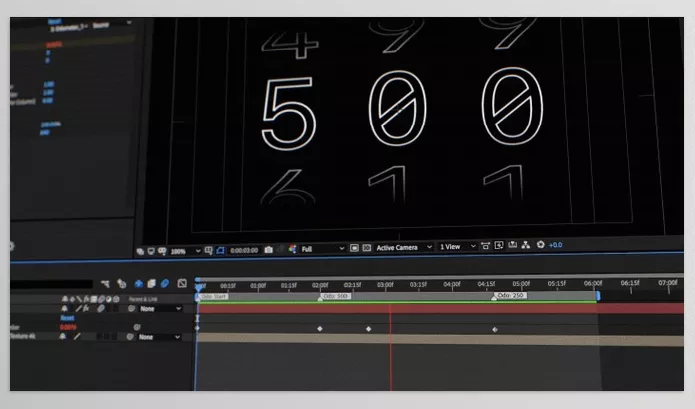Click the Quality column header icon
Screen dimensions: 695x409
tap(79, 299)
